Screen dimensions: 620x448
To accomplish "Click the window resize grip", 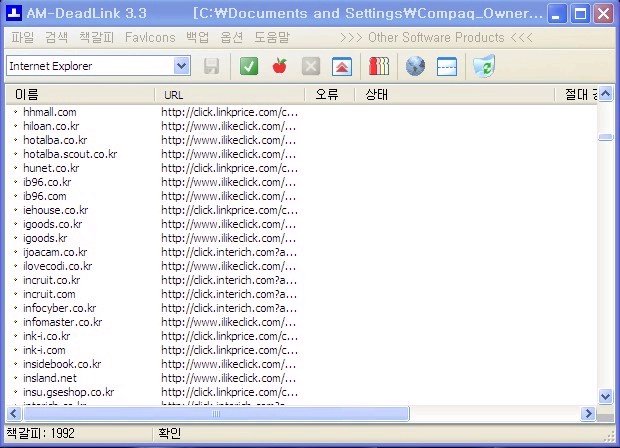I will tap(608, 436).
